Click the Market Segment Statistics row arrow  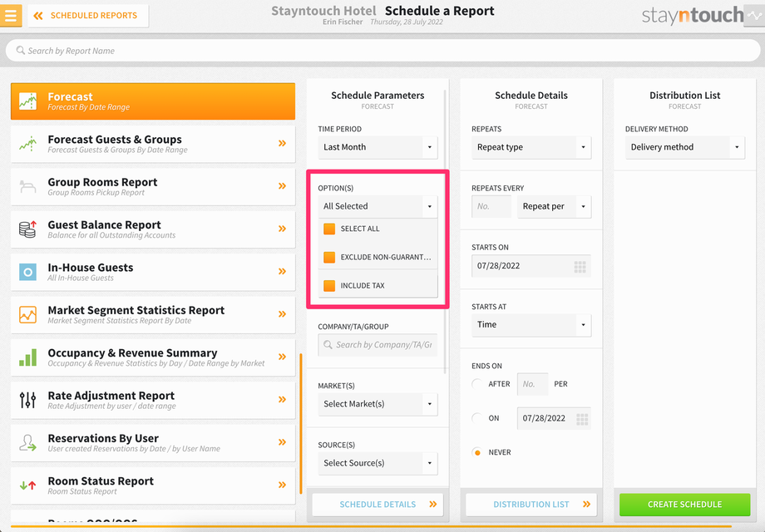(282, 314)
